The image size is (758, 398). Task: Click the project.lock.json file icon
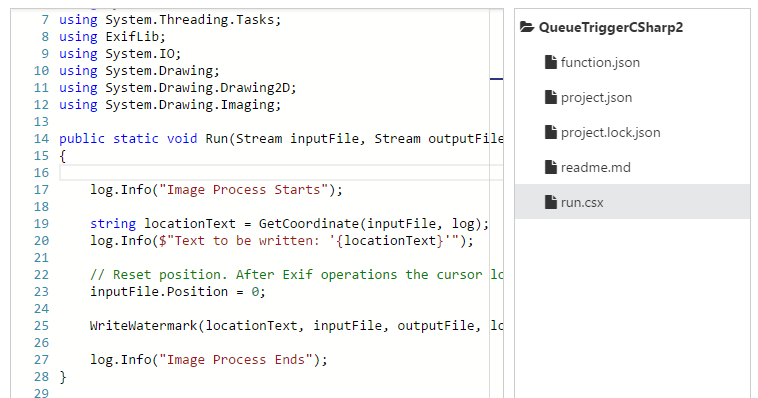click(551, 132)
